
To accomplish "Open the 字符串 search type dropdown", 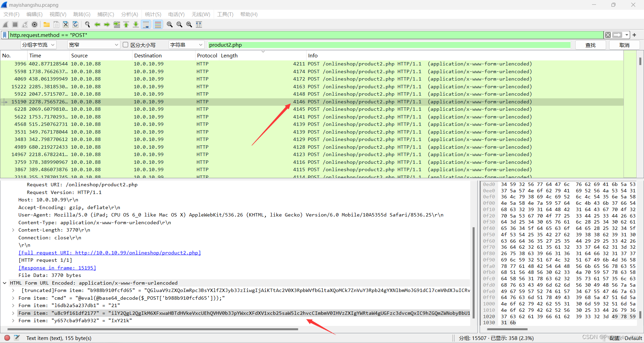I will point(186,45).
